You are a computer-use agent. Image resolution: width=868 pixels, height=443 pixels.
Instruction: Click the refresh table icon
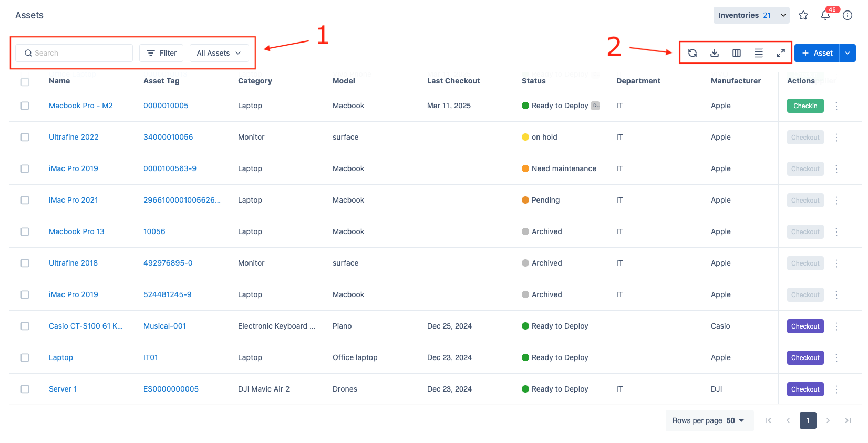pos(693,53)
